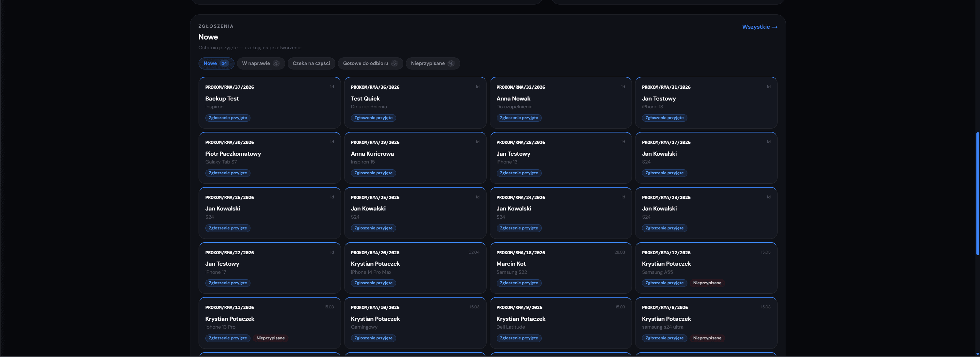Open ticket card PROKOM/RMA/36/2026 Test Quick

pyautogui.click(x=415, y=103)
